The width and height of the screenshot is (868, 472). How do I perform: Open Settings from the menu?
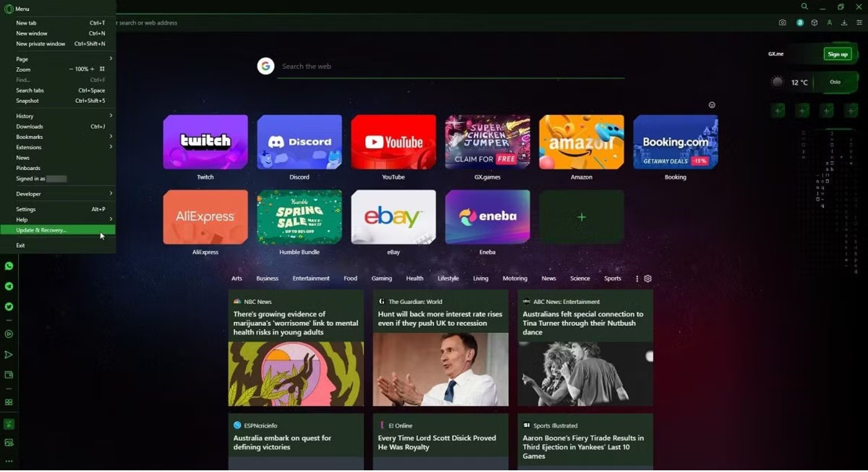tap(58, 209)
